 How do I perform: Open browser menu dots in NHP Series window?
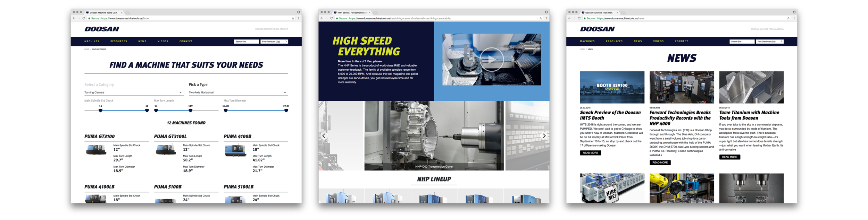[x=546, y=18]
